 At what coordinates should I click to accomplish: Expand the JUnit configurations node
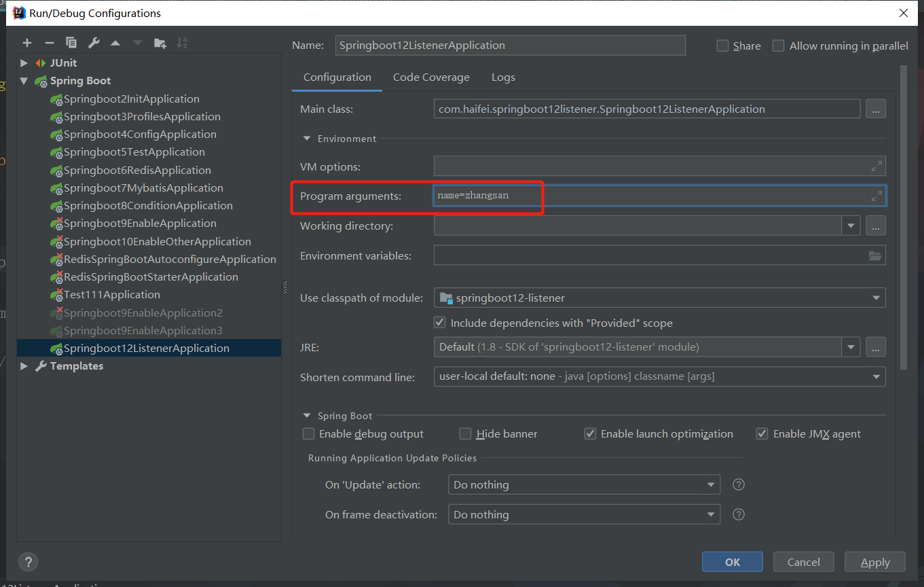pyautogui.click(x=24, y=63)
